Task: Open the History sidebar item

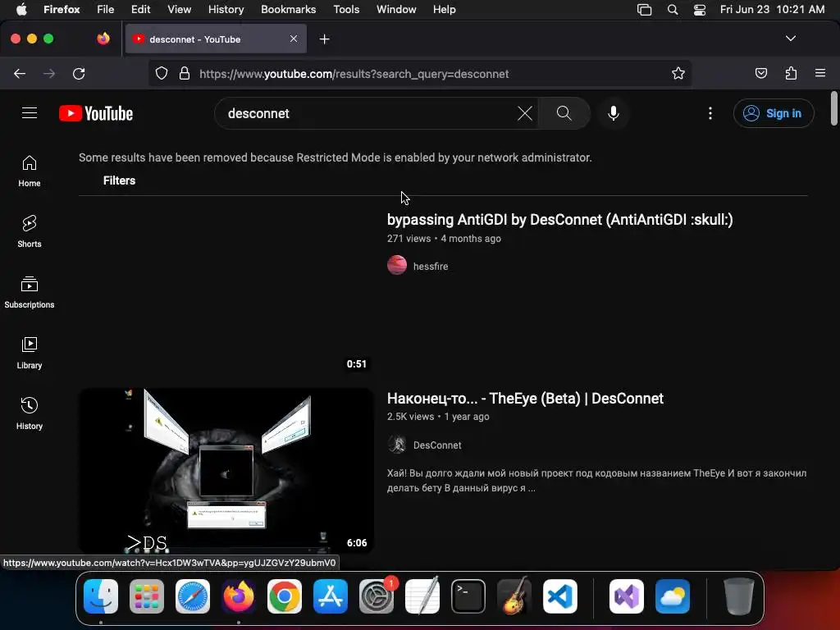Action: (x=30, y=413)
